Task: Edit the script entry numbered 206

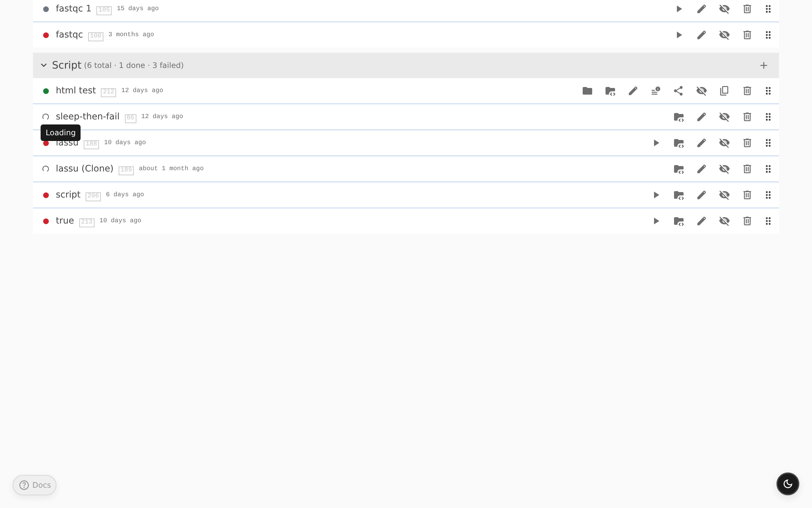Action: 702,195
